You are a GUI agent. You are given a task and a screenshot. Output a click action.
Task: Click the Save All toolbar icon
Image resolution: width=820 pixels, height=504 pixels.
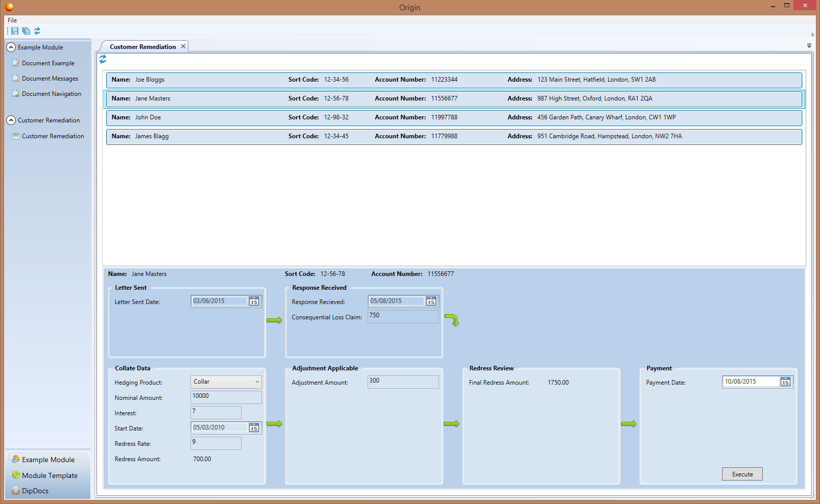pos(26,31)
